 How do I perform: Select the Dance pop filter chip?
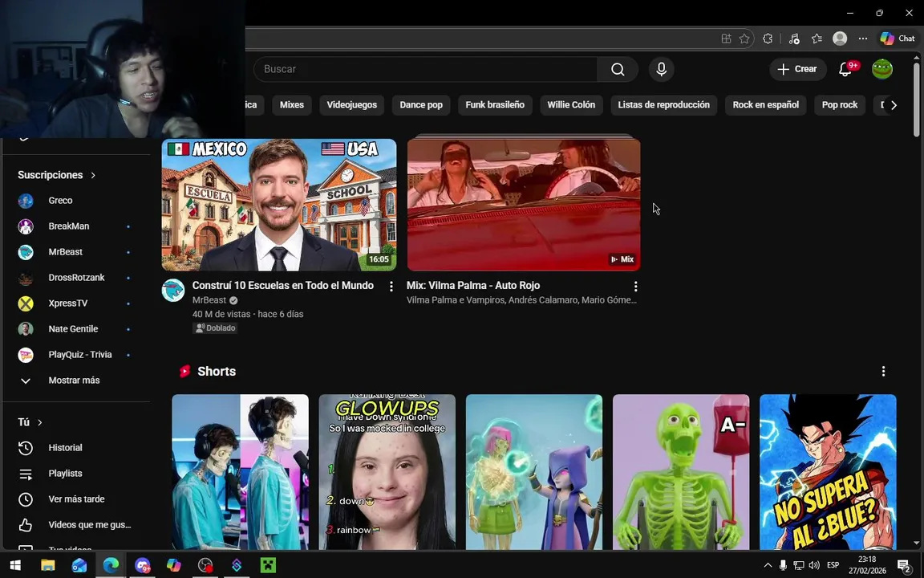421,105
